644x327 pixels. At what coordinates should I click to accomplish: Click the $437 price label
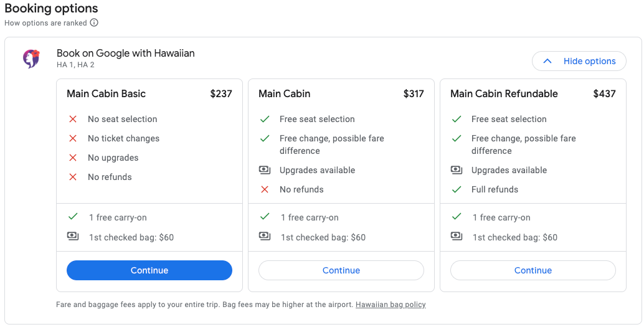[x=604, y=94]
